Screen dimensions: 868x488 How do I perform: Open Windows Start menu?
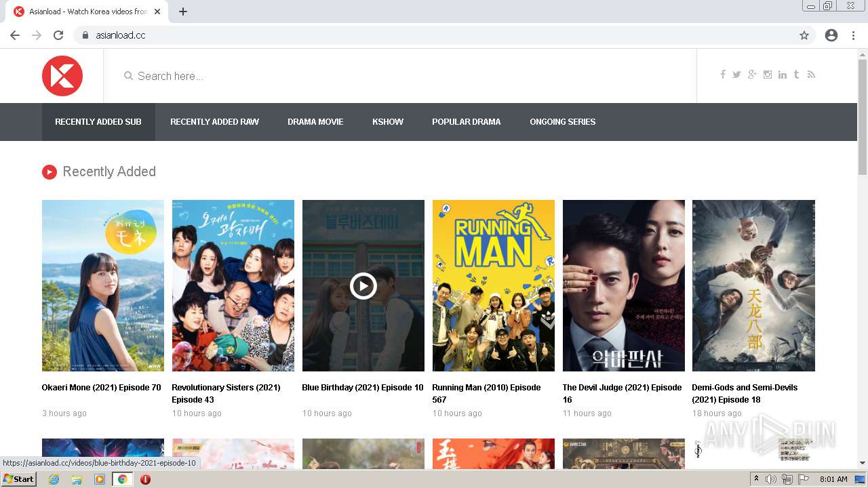tap(19, 479)
